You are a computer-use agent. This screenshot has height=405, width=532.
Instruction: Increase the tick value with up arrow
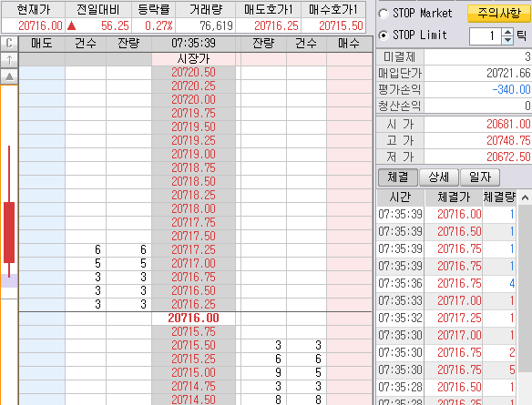[x=507, y=32]
